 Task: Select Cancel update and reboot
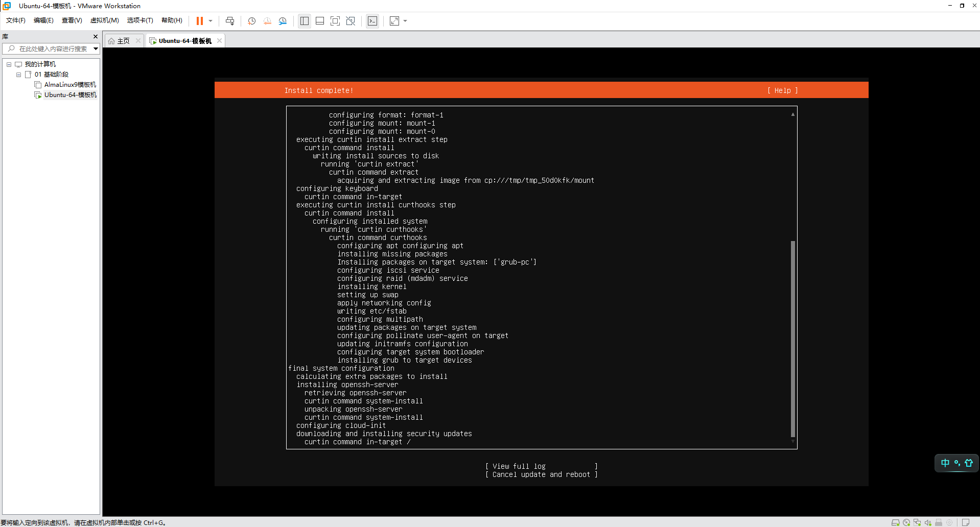541,474
